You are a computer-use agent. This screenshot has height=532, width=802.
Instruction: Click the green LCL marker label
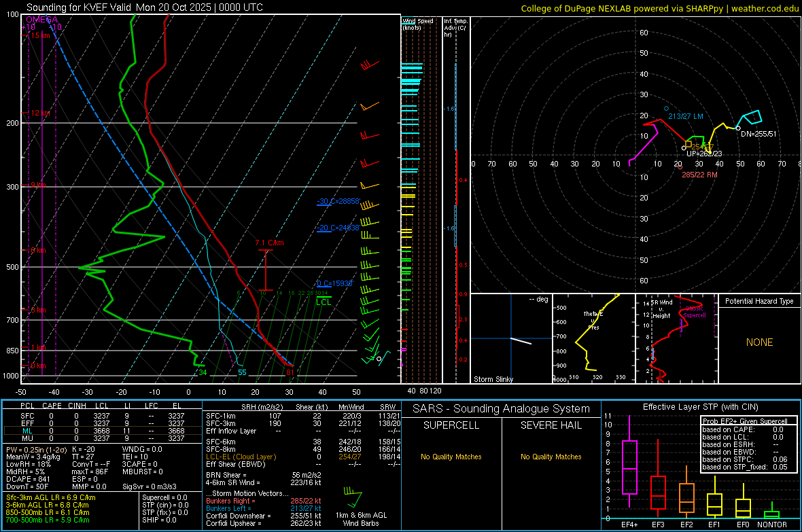pos(324,302)
